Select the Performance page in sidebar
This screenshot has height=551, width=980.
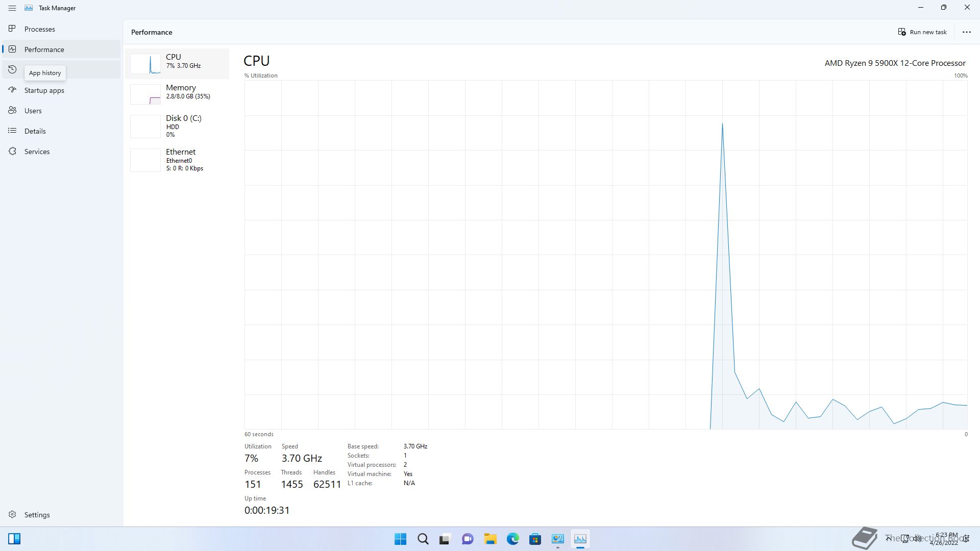tap(61, 49)
